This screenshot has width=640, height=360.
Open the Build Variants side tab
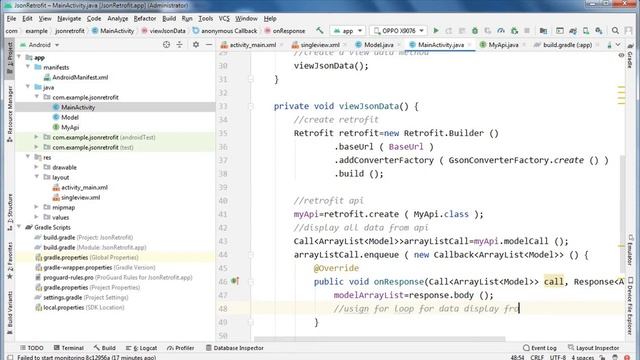click(x=9, y=313)
